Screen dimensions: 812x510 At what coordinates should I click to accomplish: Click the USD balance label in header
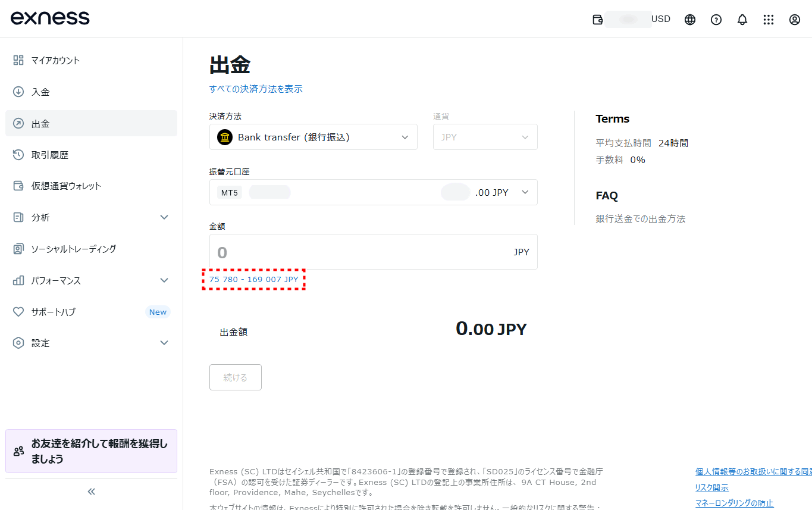click(661, 19)
